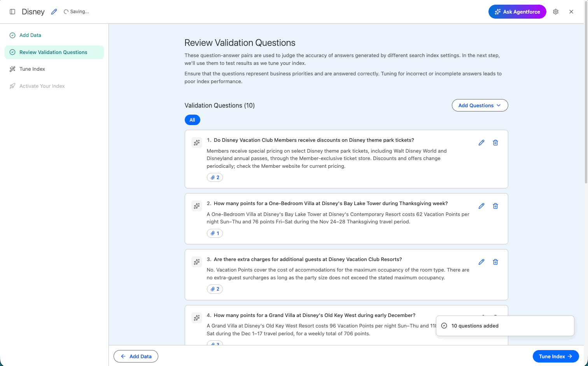Screen dimensions: 588x366
Task: Open attachment badge 1 on question 2
Action: [215, 233]
